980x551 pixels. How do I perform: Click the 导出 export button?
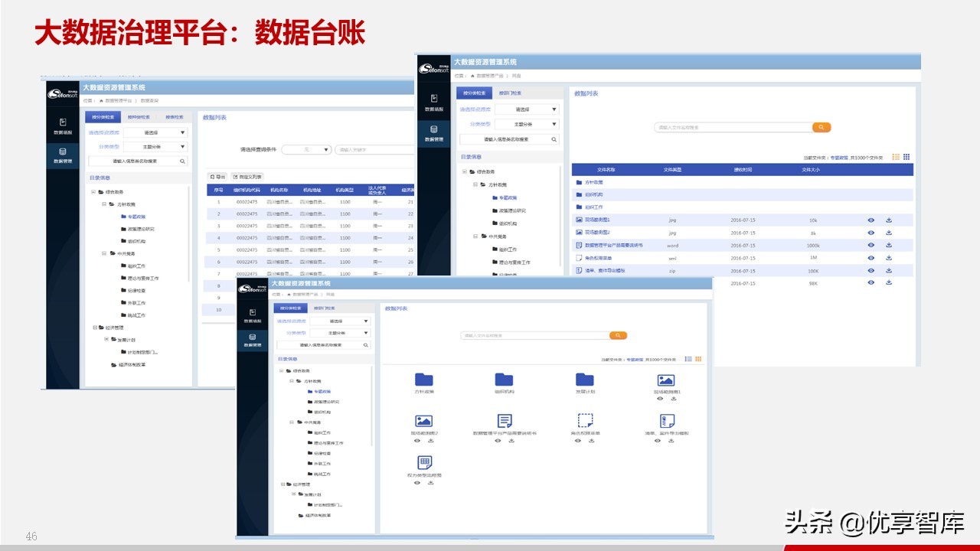point(218,177)
